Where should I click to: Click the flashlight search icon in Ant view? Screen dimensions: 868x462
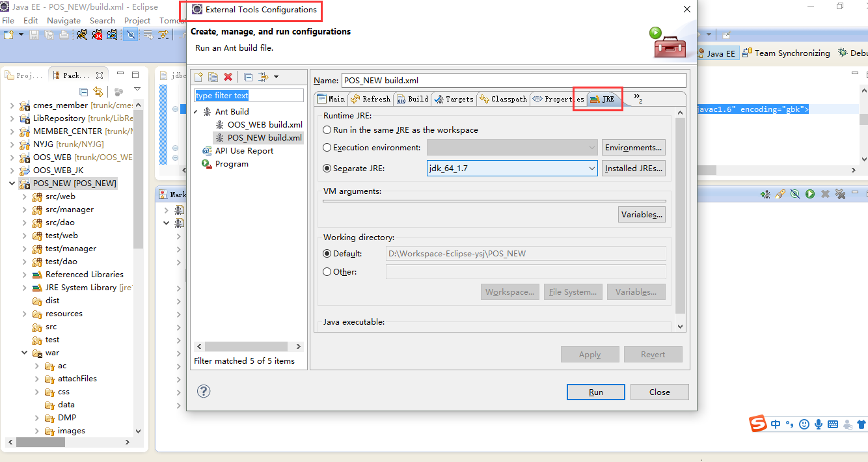(x=780, y=194)
